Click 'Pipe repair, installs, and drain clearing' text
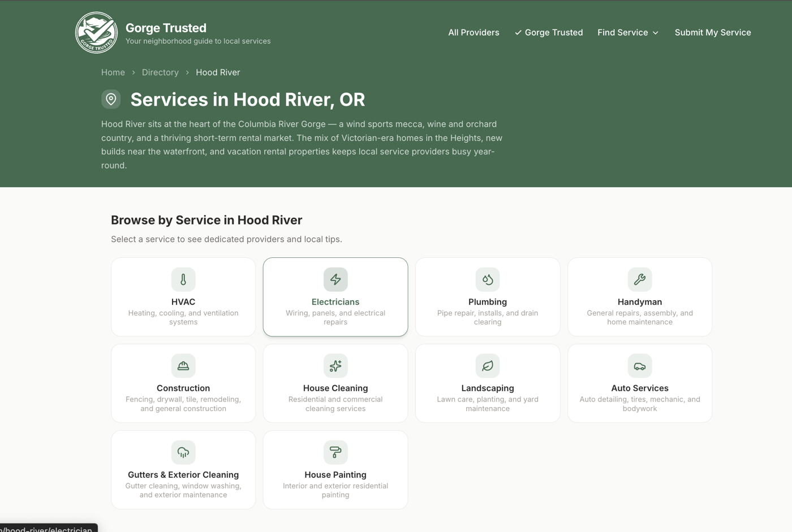This screenshot has height=532, width=792. 488,318
